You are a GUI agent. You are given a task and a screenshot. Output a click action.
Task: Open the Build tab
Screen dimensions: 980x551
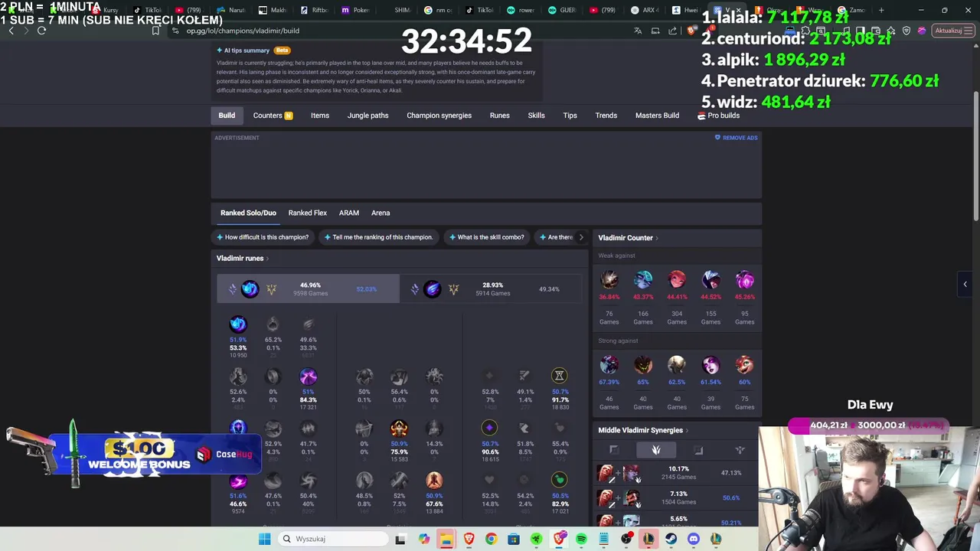[x=227, y=116]
